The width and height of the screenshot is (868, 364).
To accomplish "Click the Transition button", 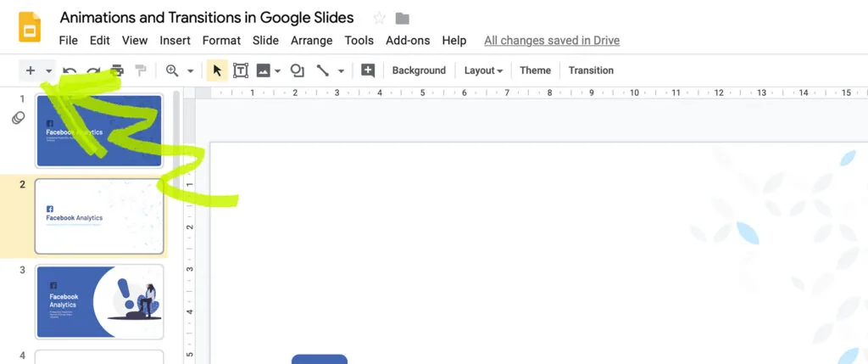I will click(591, 70).
